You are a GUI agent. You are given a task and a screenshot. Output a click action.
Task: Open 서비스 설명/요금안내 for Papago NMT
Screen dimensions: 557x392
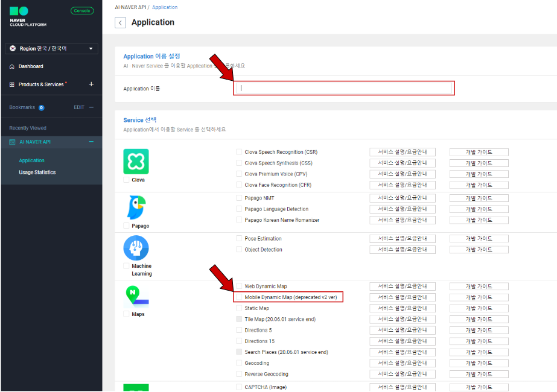(403, 198)
